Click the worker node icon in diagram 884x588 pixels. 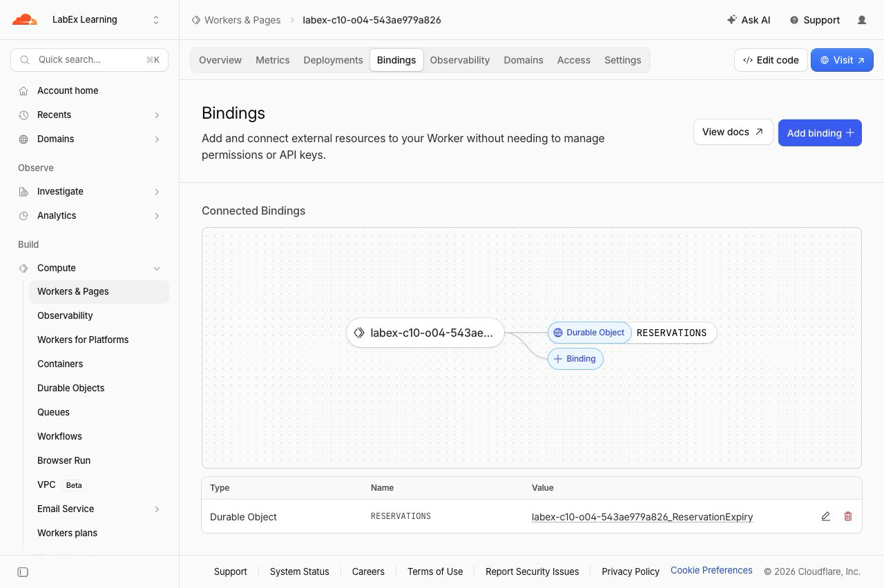pos(359,333)
